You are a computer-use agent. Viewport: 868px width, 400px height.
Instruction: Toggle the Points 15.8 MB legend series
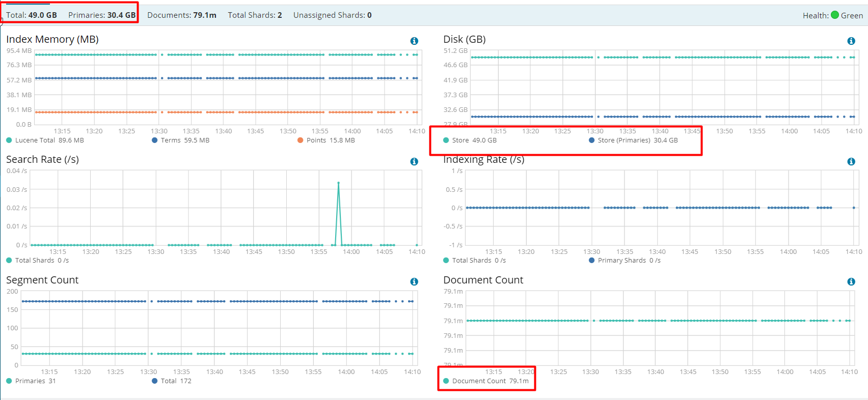coord(326,140)
